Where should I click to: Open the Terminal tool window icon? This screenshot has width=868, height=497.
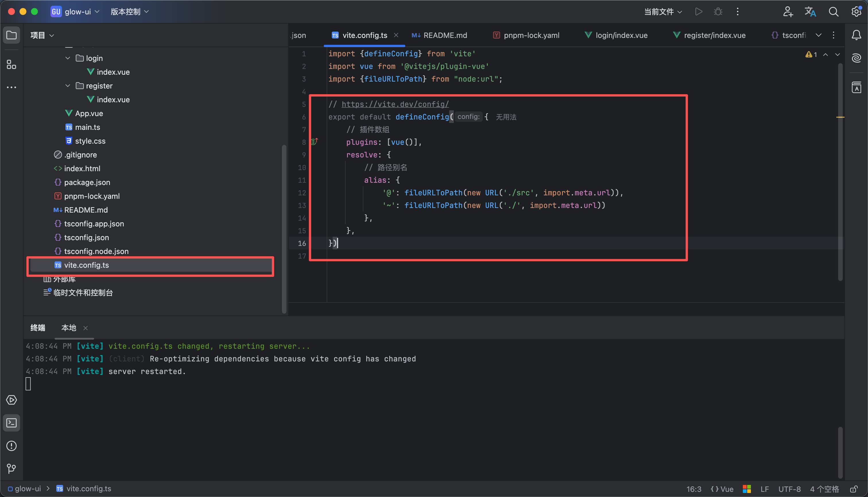[x=11, y=423]
